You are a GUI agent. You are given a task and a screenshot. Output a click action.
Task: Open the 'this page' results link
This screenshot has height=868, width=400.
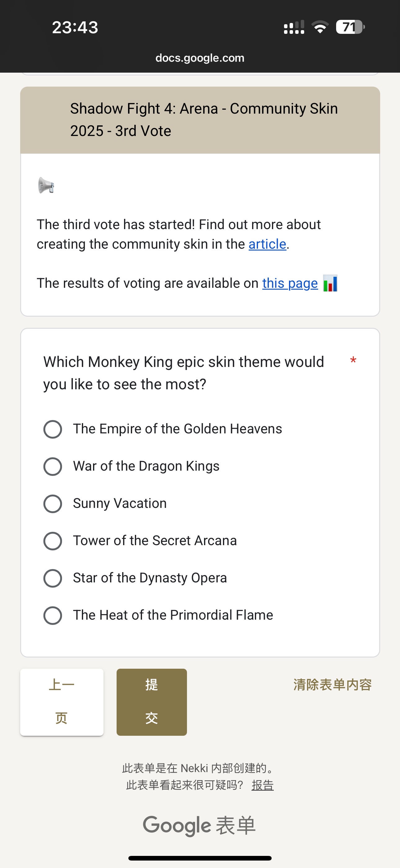click(x=290, y=283)
